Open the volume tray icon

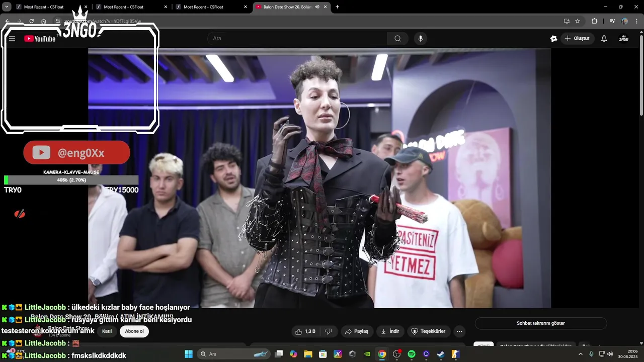coord(610,354)
